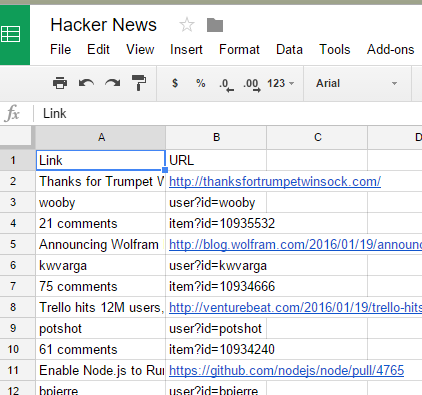Select column B header
The width and height of the screenshot is (422, 395).
(x=216, y=137)
